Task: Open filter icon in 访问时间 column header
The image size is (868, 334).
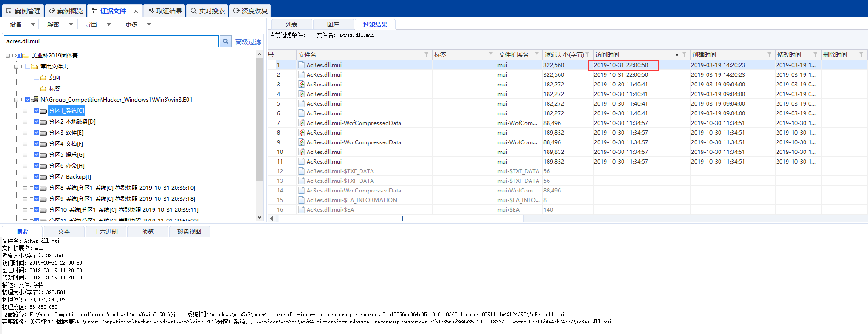Action: [684, 55]
